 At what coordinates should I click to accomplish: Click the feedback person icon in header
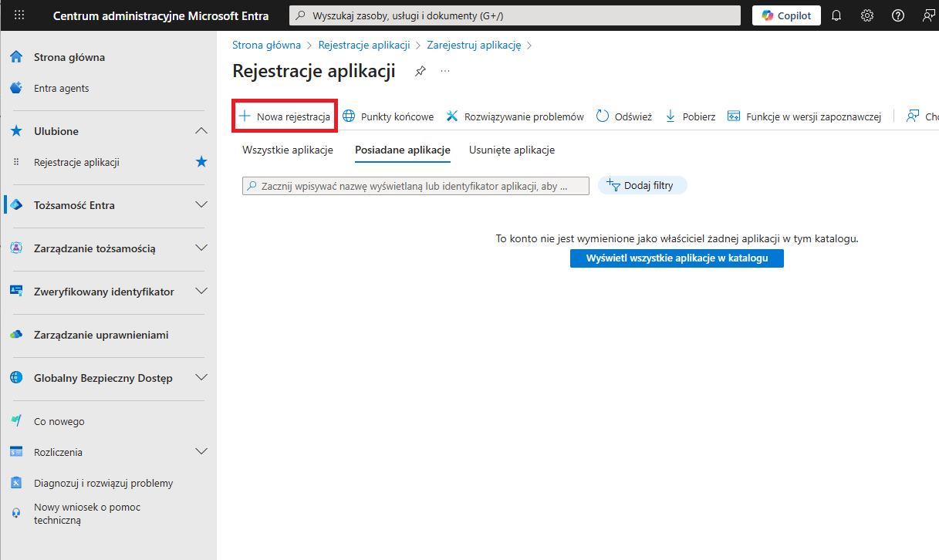[928, 15]
